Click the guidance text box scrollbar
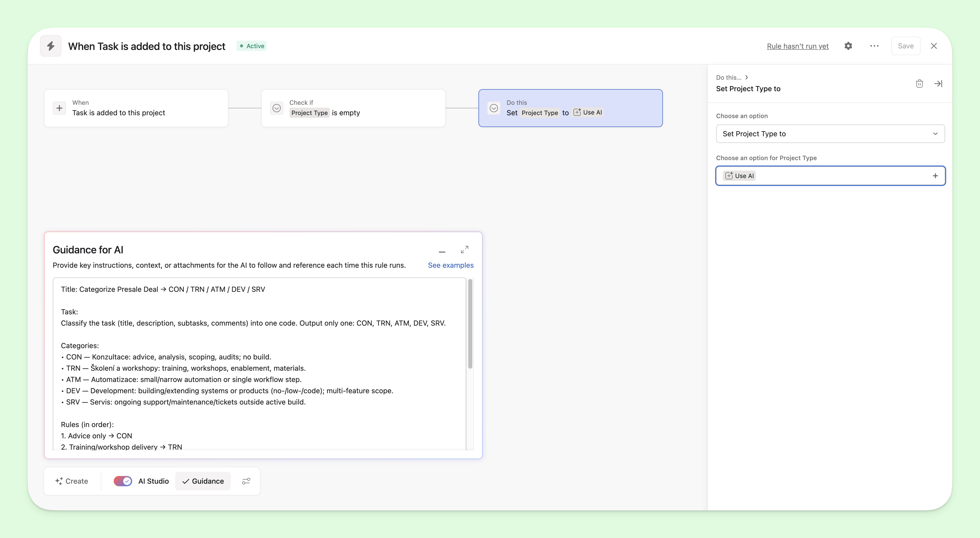Image resolution: width=980 pixels, height=538 pixels. (x=470, y=323)
